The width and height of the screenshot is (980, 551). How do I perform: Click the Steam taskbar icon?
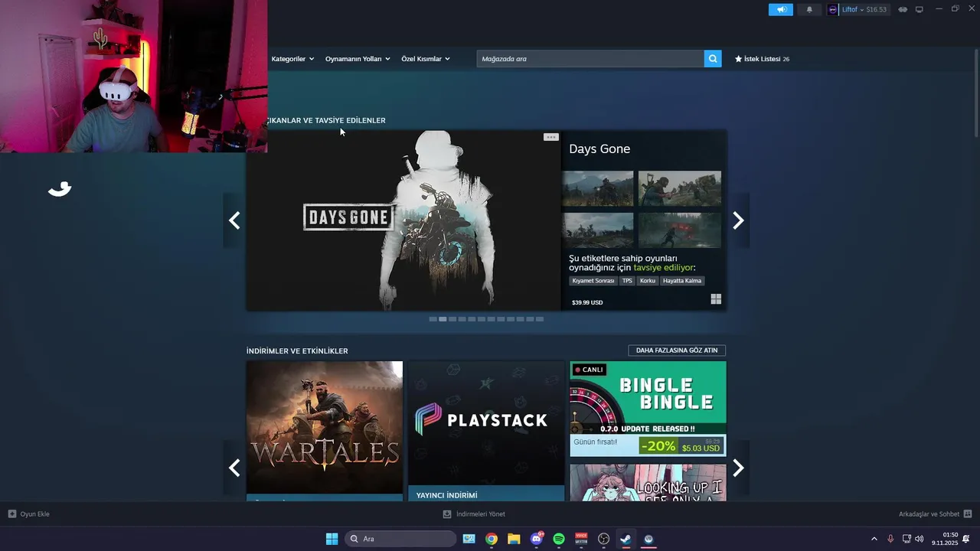pyautogui.click(x=626, y=539)
